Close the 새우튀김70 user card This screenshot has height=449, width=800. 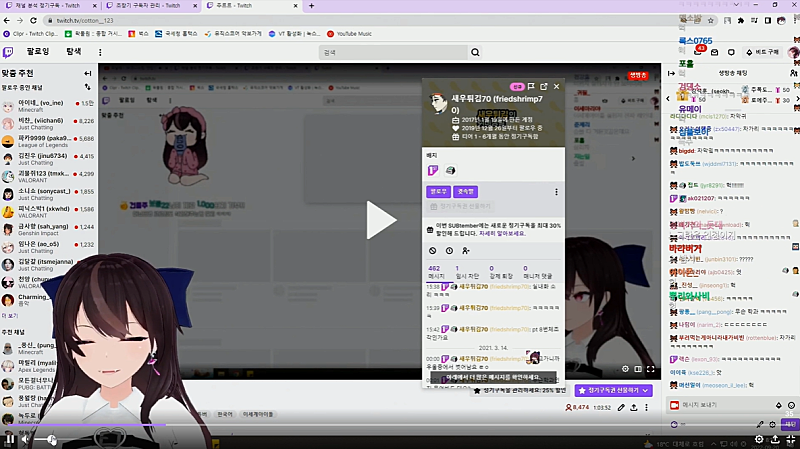click(557, 87)
